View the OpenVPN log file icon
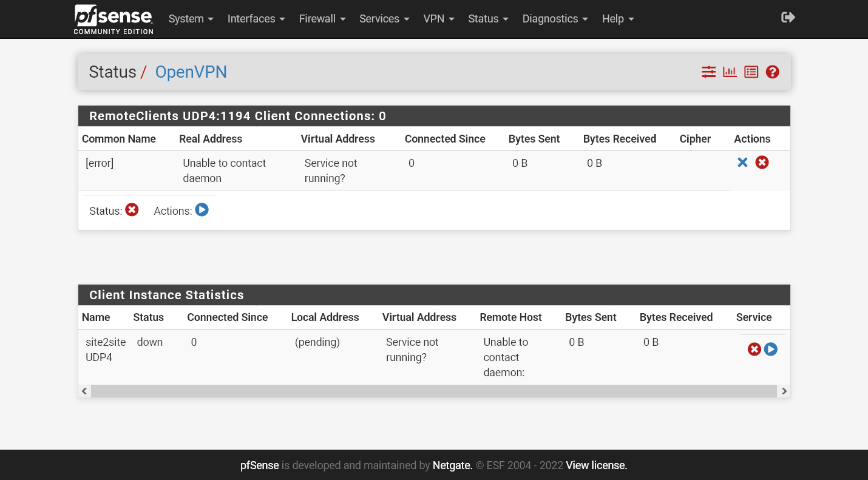This screenshot has height=480, width=868. pos(751,72)
